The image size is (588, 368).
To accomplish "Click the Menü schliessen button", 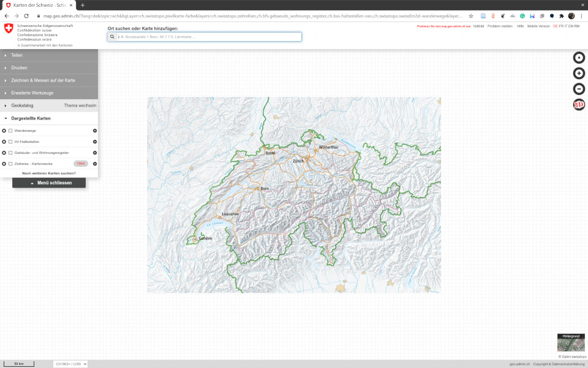I will click(x=49, y=183).
